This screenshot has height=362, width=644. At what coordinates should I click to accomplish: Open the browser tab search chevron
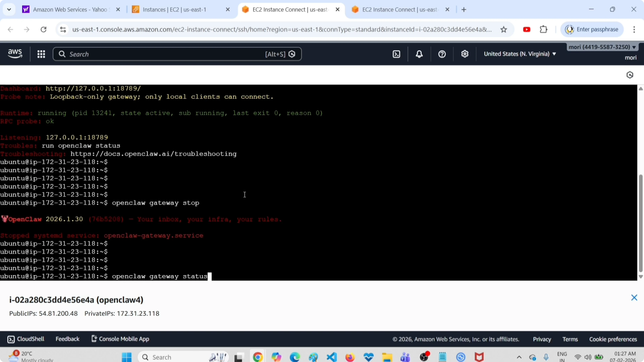tap(9, 9)
